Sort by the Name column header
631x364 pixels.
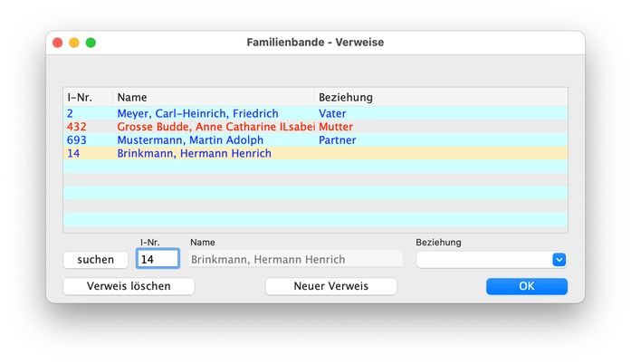[x=213, y=97]
